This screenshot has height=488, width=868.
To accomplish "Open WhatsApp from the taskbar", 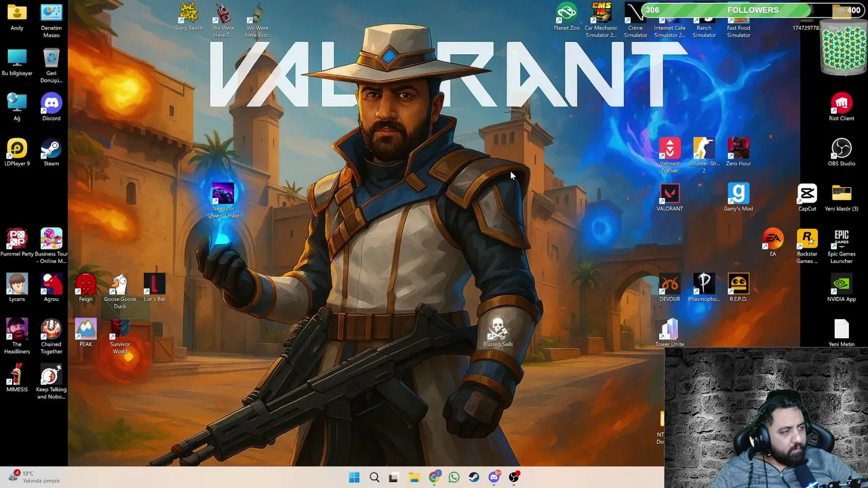I will pos(454,478).
